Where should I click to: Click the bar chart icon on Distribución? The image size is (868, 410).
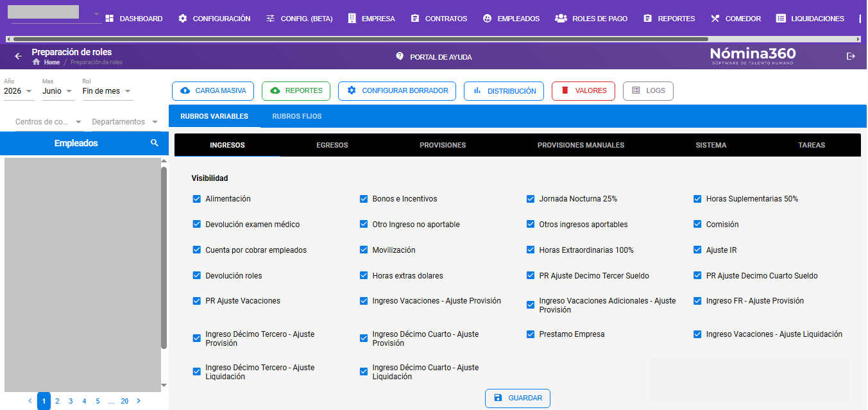pyautogui.click(x=477, y=90)
